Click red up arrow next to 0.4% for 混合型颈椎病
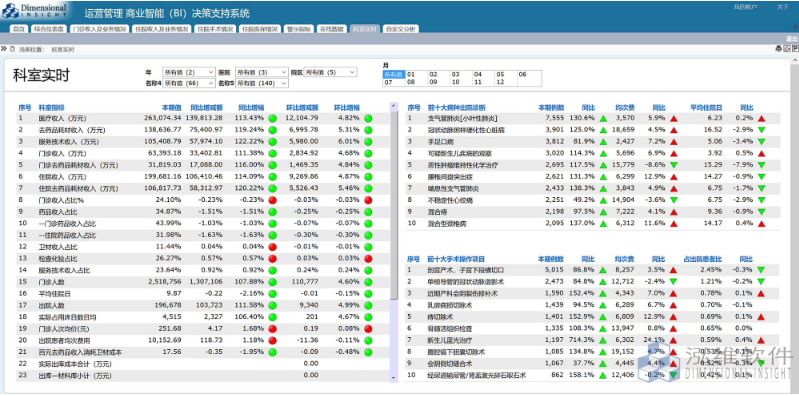The image size is (799, 396). [761, 224]
